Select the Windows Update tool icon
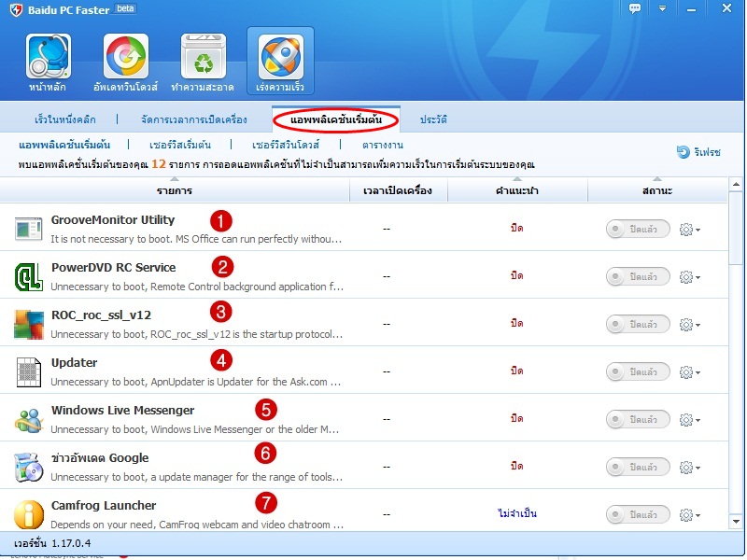Image resolution: width=747 pixels, height=560 pixels. 125,58
